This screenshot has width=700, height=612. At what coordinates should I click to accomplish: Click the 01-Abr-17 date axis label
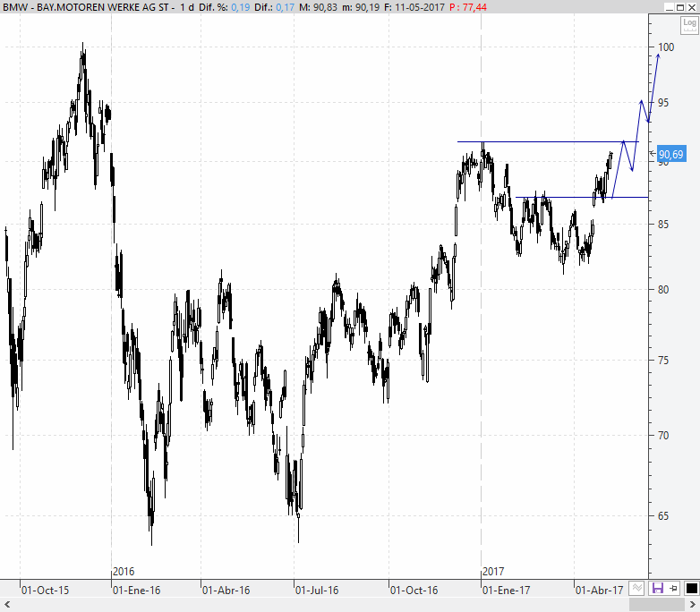point(599,591)
